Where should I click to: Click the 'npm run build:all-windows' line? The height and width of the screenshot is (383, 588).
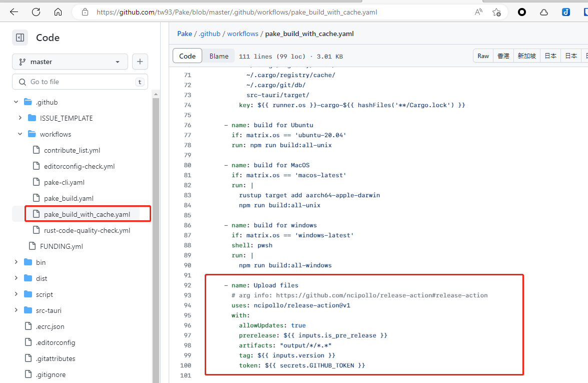285,265
